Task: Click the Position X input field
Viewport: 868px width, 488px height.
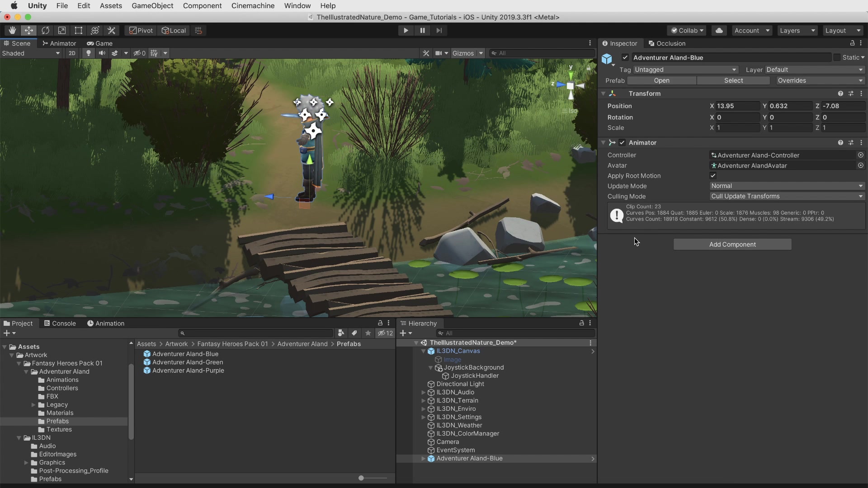Action: coord(737,106)
